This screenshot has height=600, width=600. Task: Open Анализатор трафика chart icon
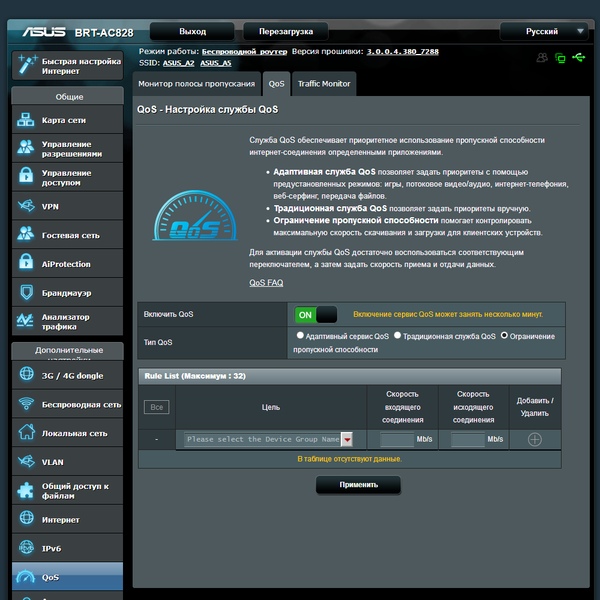click(25, 321)
